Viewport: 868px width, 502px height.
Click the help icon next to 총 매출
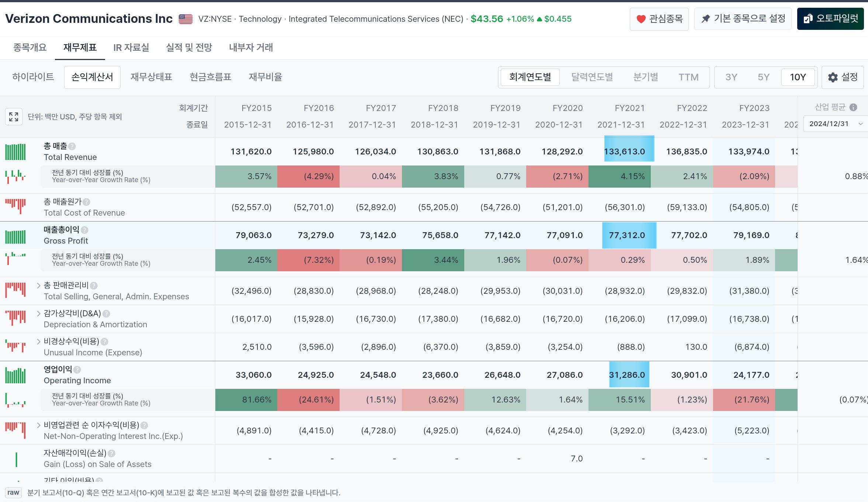click(x=72, y=146)
